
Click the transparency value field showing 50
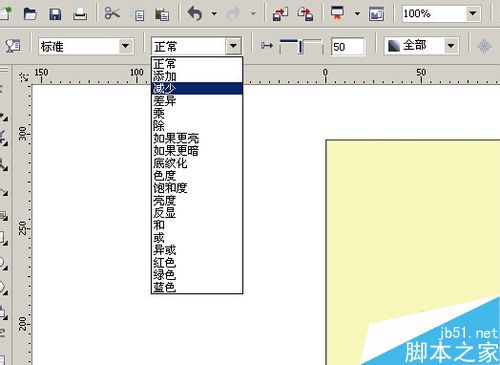click(348, 47)
